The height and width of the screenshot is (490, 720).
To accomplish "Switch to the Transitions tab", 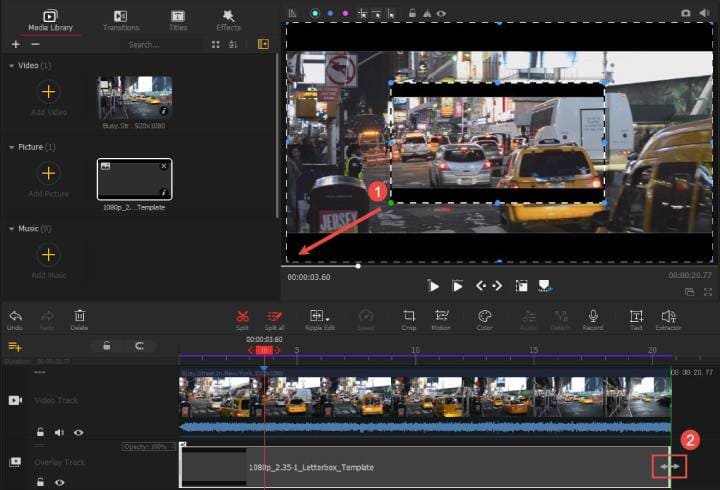I will pyautogui.click(x=120, y=20).
